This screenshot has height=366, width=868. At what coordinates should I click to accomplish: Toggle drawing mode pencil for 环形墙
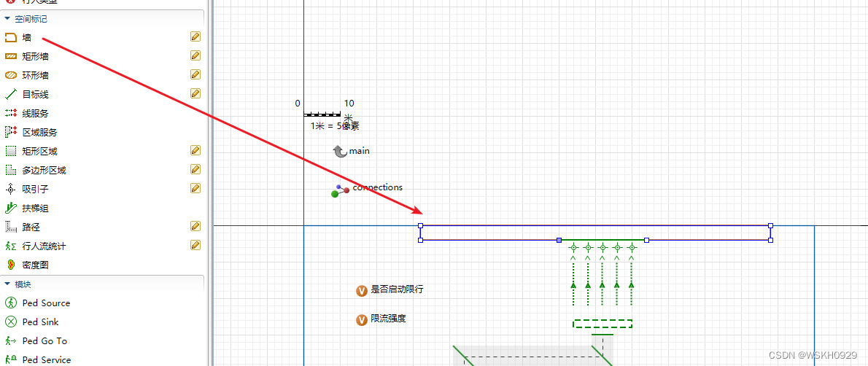point(195,74)
